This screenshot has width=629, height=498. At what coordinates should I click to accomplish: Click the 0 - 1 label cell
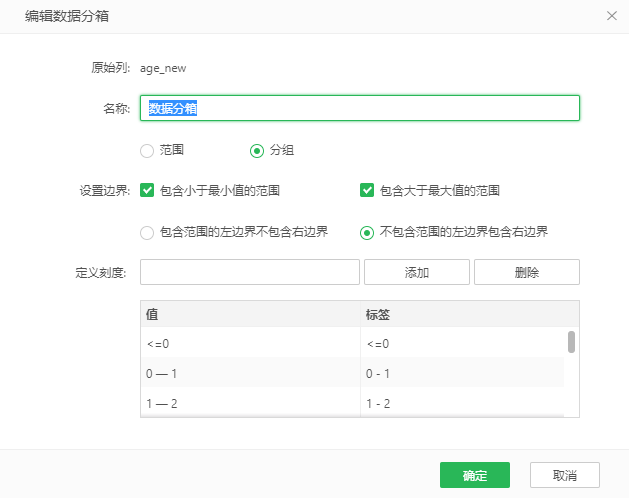[x=460, y=374]
